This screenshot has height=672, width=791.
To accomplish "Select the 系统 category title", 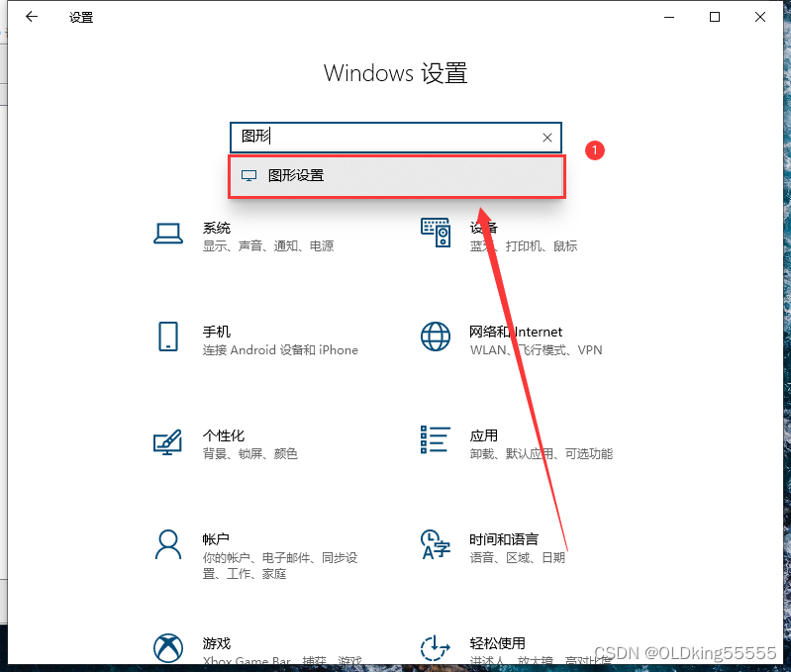I will tap(217, 228).
